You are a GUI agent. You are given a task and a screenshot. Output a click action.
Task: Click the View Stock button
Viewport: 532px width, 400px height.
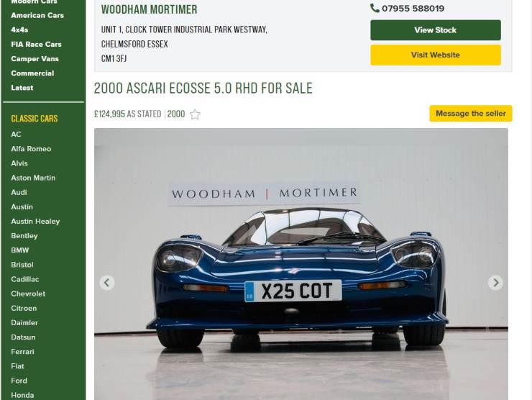435,30
